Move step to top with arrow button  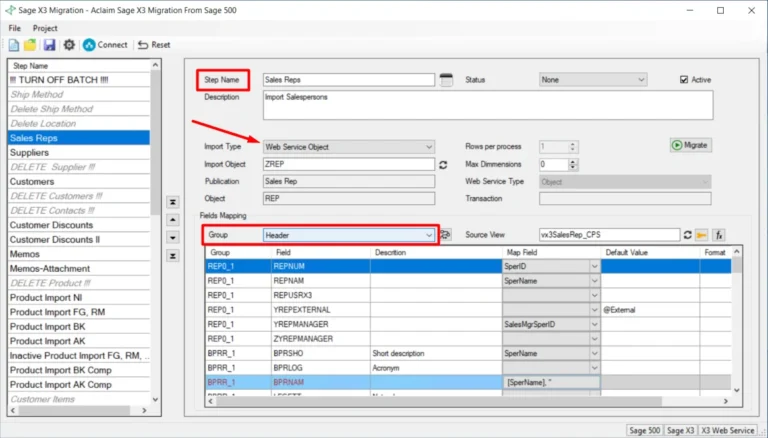(x=170, y=201)
